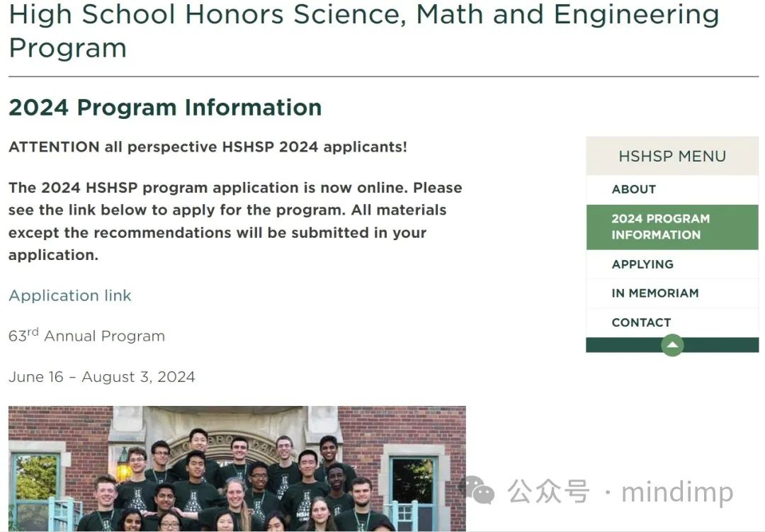Click the students group photo
Image resolution: width=765 pixels, height=532 pixels.
[237, 468]
